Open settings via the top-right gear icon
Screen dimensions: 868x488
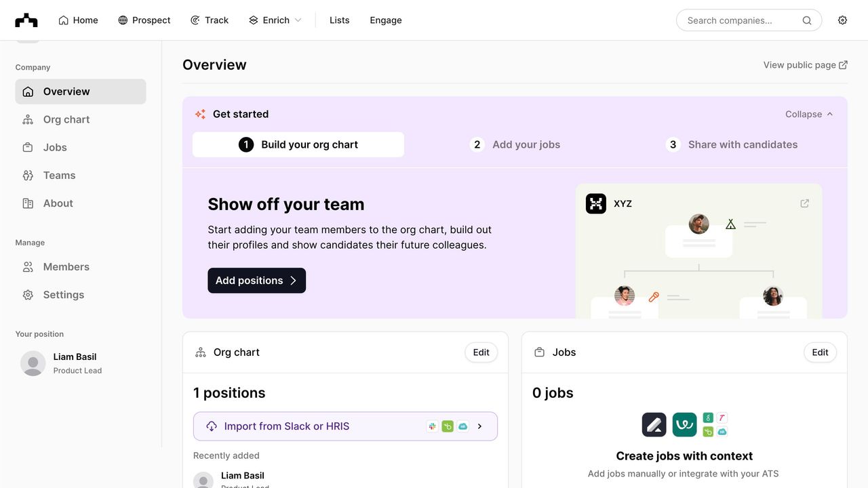(x=842, y=20)
